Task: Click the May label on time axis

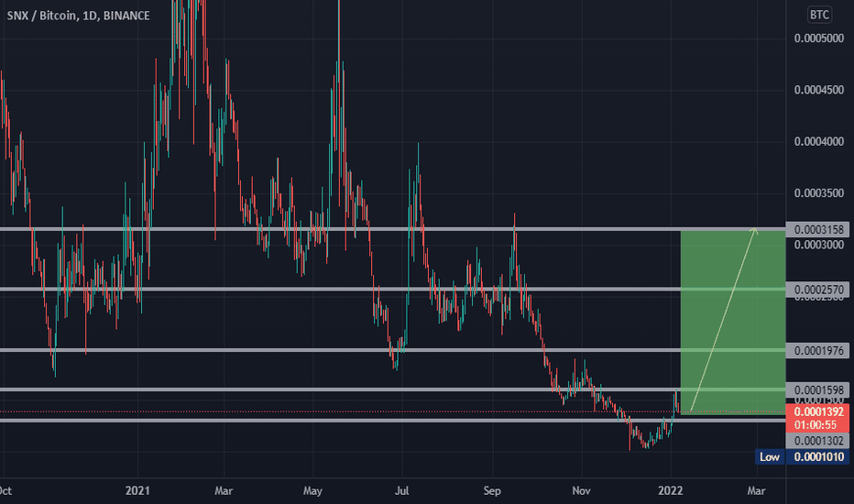Action: pos(312,490)
